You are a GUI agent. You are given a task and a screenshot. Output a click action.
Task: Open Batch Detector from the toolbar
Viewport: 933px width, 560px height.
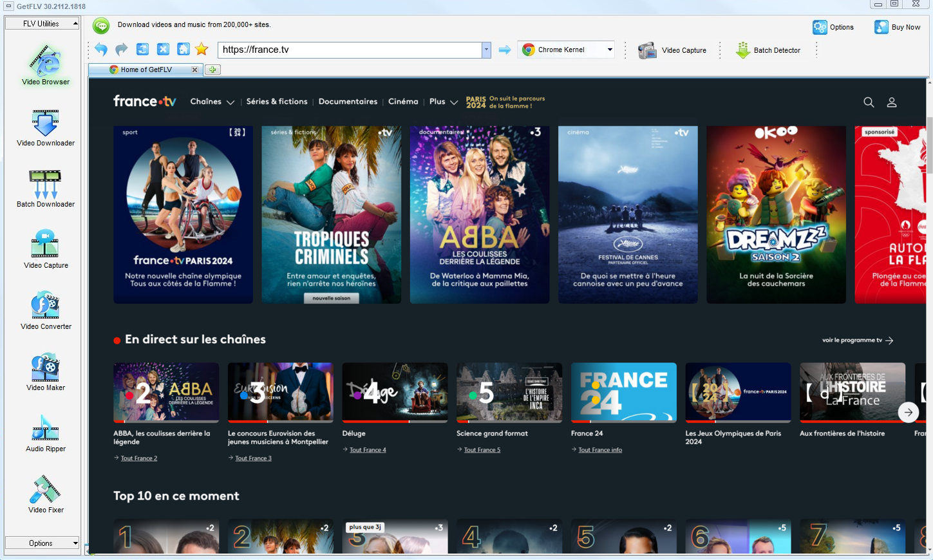[x=768, y=50]
